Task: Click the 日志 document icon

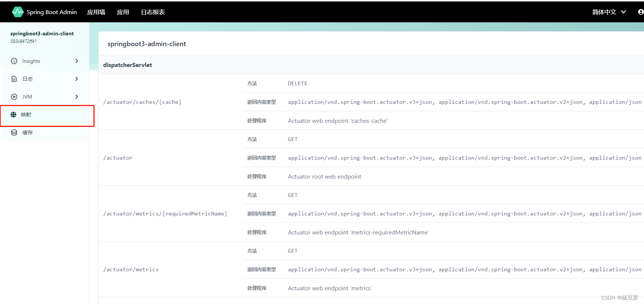Action: (x=14, y=79)
